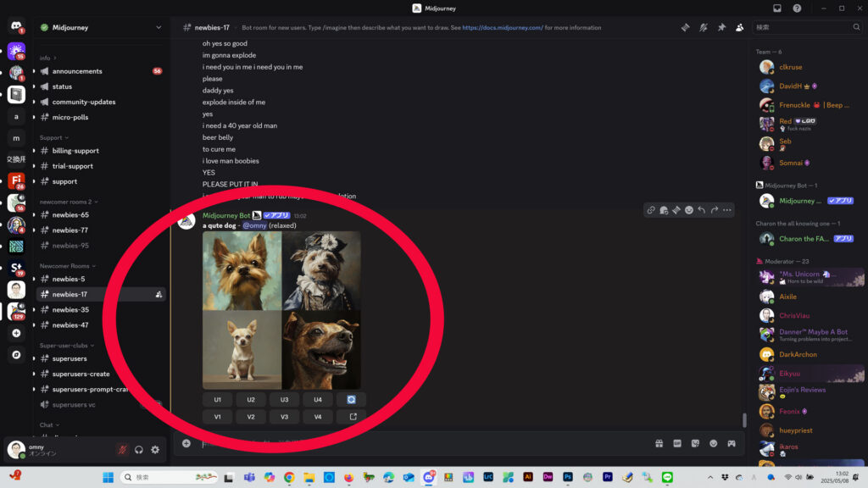This screenshot has height=488, width=868.
Task: Open Midjourney Bot avatar in message
Action: click(x=186, y=220)
